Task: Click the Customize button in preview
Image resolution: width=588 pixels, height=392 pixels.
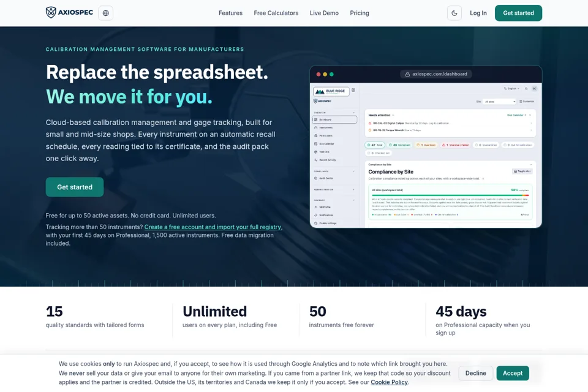Action: pos(527,102)
